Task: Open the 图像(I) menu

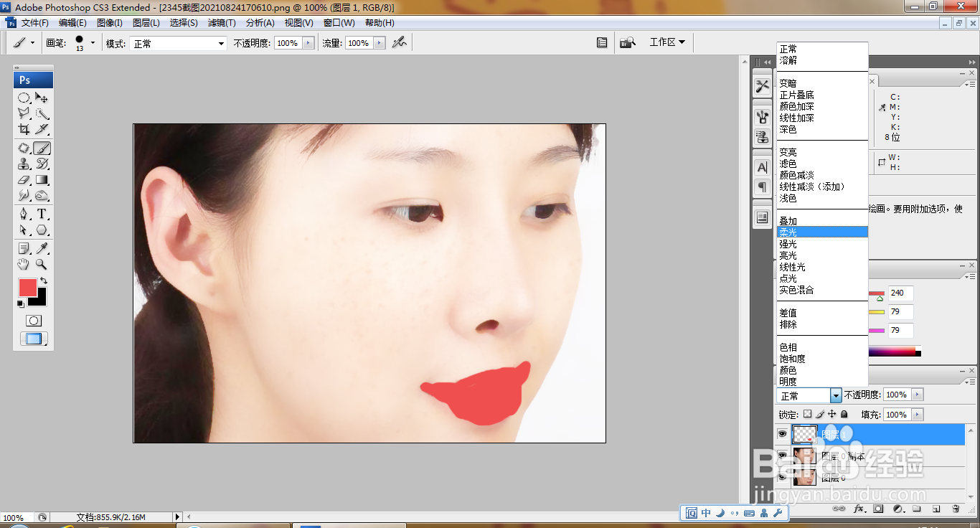Action: [110, 23]
